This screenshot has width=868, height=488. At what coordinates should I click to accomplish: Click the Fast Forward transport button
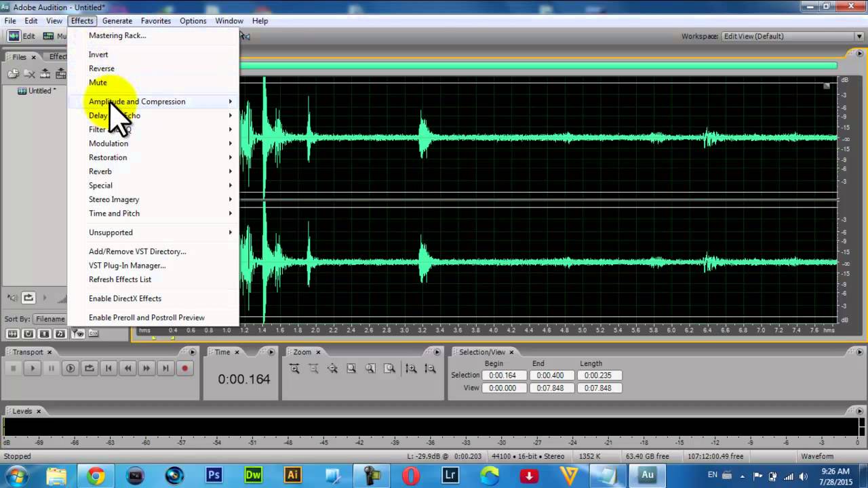tap(146, 368)
